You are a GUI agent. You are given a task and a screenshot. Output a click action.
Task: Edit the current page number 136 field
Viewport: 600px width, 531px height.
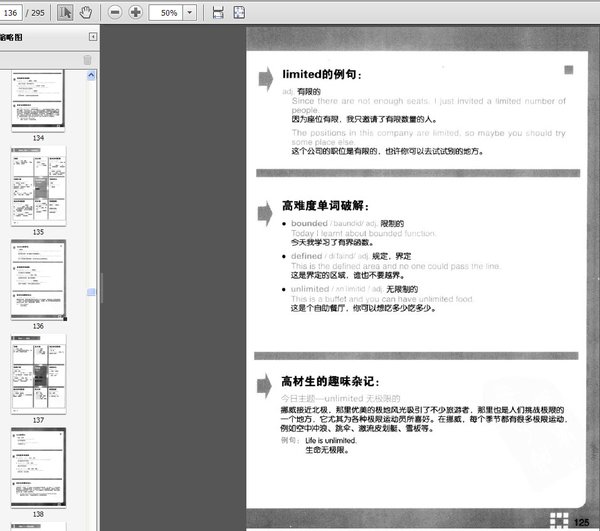(10, 13)
